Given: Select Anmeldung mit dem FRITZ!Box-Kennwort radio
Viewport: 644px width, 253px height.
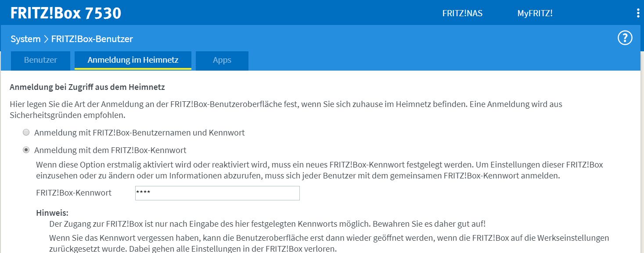Looking at the screenshot, I should (x=26, y=150).
